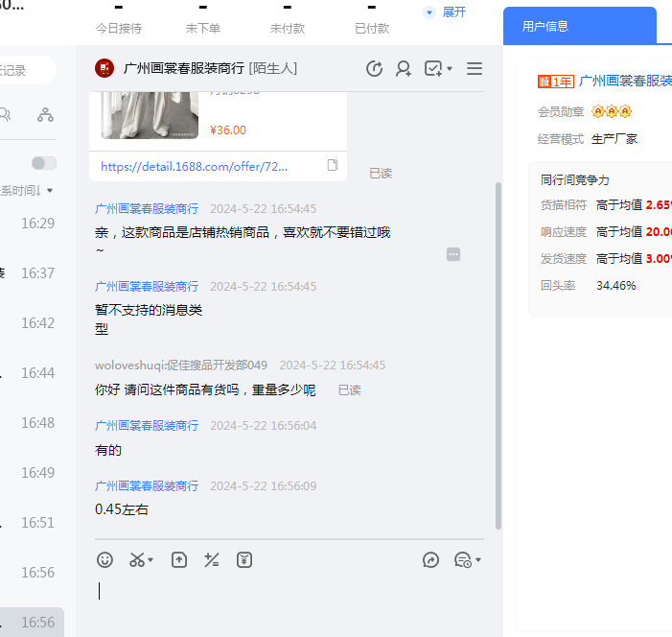672x637 pixels.
Task: Open the hamburger menu in chat header
Action: (x=474, y=69)
